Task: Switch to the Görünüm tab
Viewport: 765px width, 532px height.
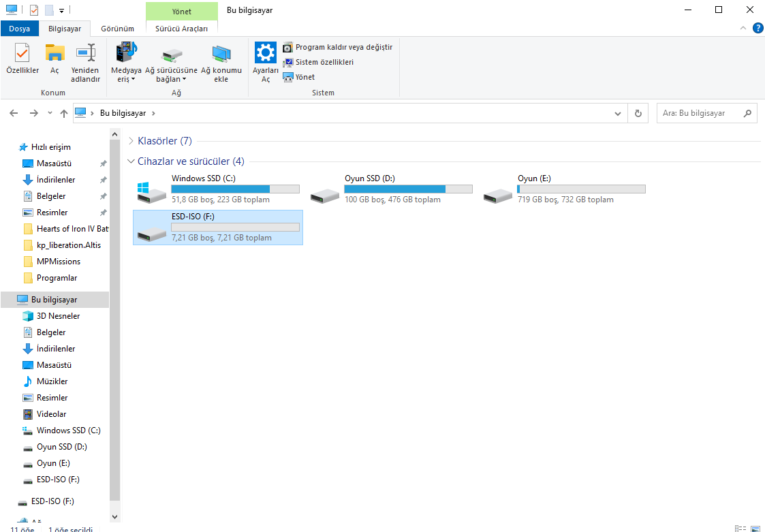Action: click(x=118, y=29)
